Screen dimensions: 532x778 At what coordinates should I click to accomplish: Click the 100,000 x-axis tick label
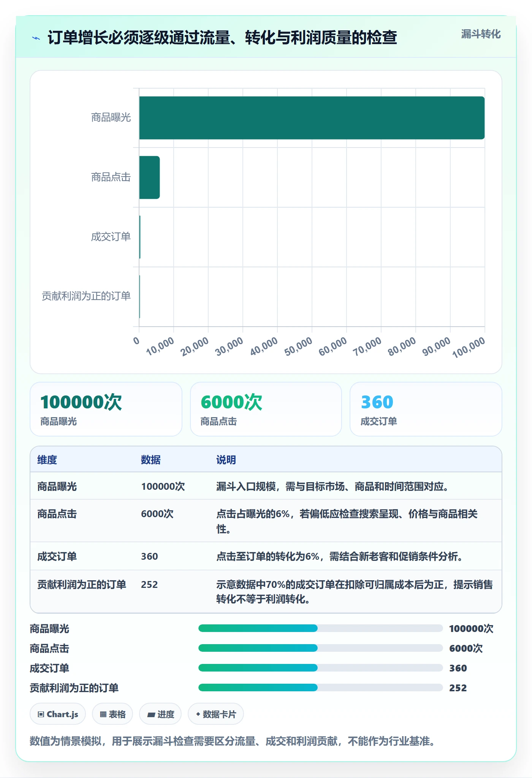tap(469, 347)
